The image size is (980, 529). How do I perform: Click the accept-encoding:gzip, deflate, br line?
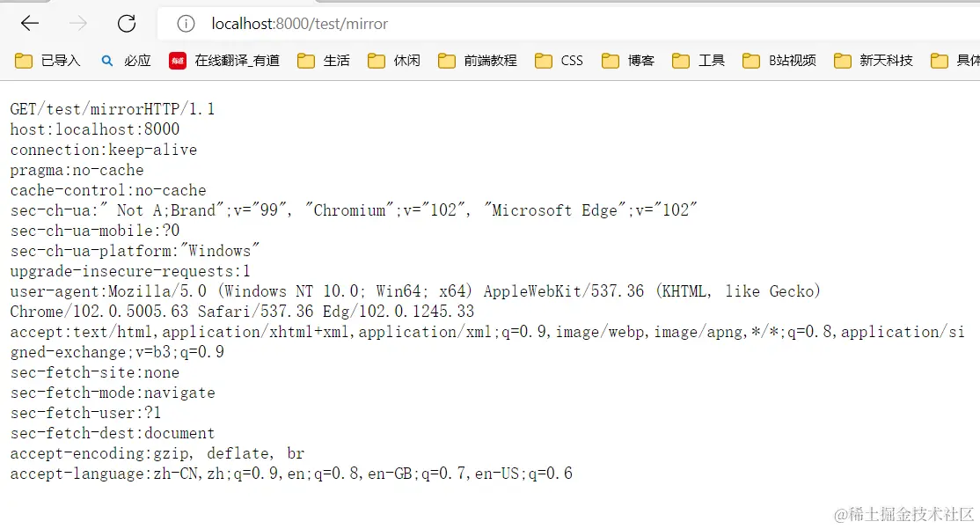click(x=157, y=453)
